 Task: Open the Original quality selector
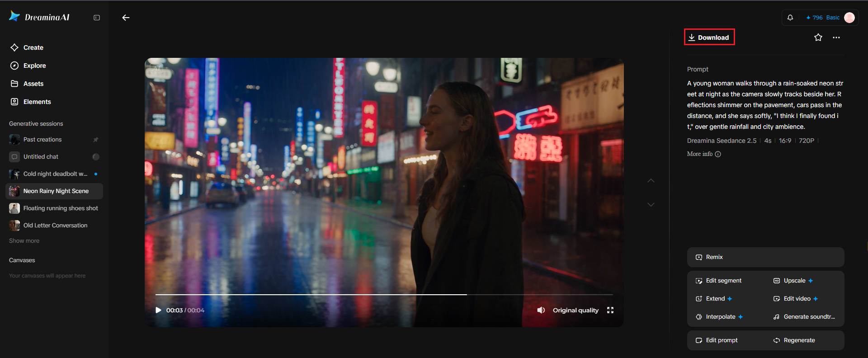[576, 310]
